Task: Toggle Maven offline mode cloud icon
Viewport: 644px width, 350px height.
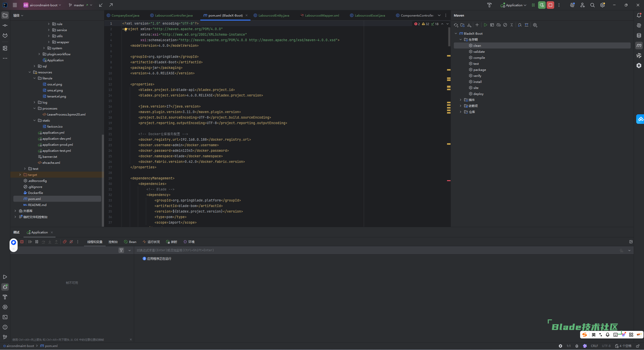Action: pyautogui.click(x=499, y=25)
